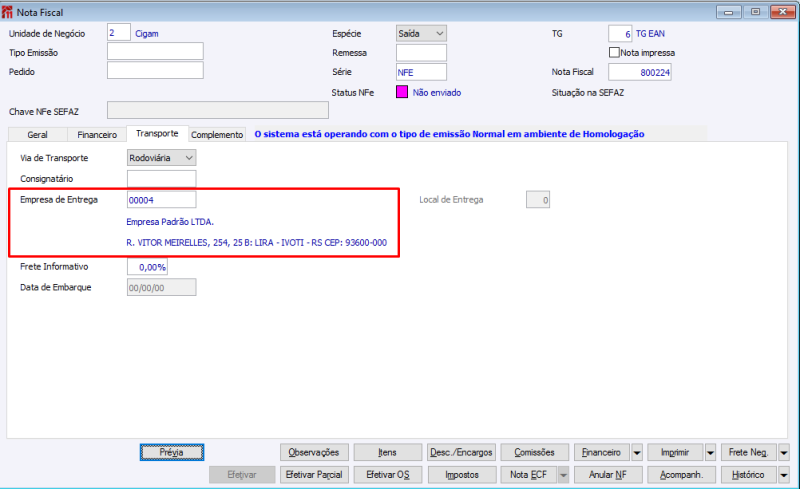Click the Efetivar Parcial button
The width and height of the screenshot is (800, 489).
[314, 475]
